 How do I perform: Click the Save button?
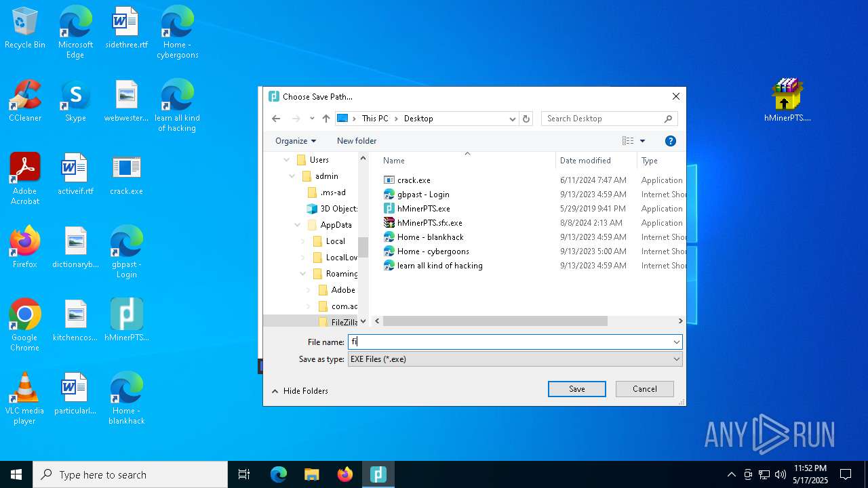click(x=577, y=389)
